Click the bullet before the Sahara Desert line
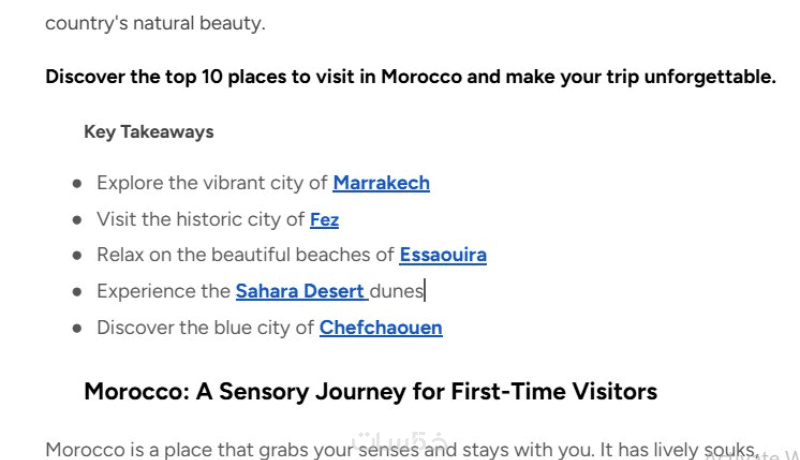Image resolution: width=800 pixels, height=460 pixels. (77, 292)
